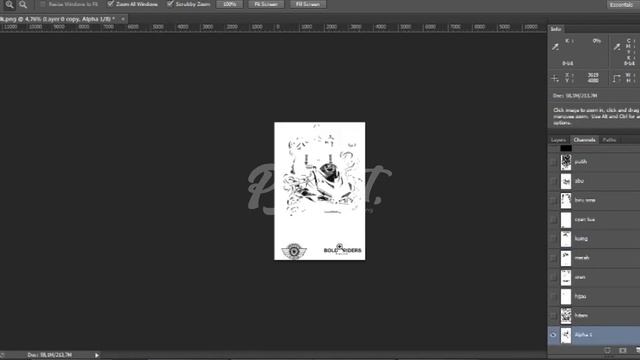The width and height of the screenshot is (640, 360).
Task: Select the hitam channel thumbnail
Action: point(566,316)
